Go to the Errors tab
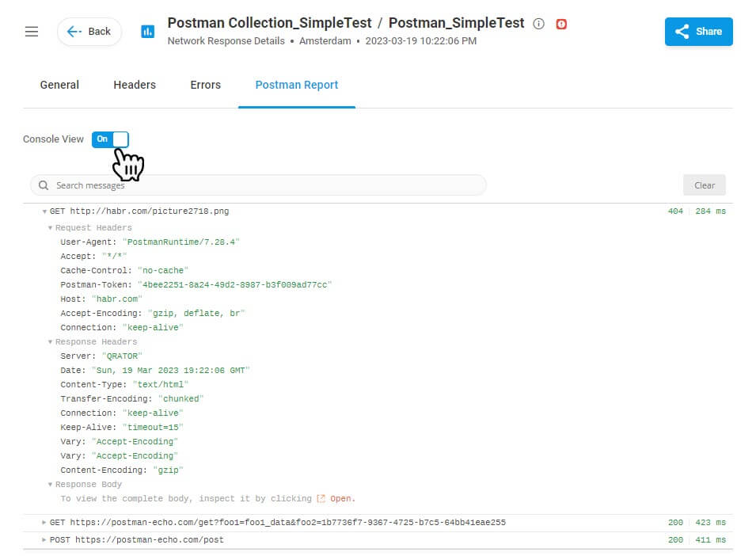 coord(205,85)
